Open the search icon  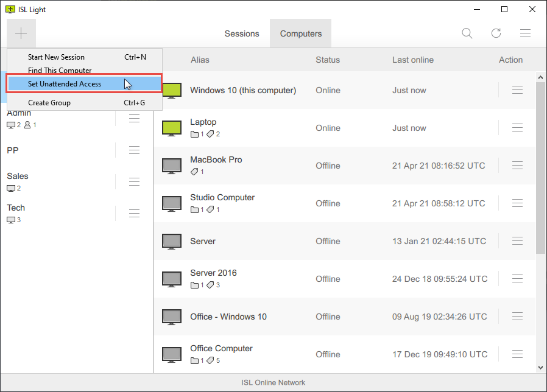pyautogui.click(x=467, y=33)
